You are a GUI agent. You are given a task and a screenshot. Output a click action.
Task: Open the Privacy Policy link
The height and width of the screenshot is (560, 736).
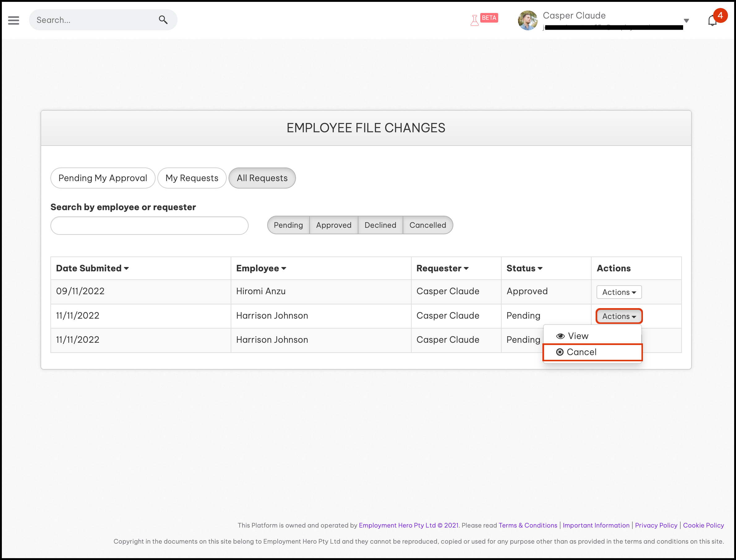point(656,525)
